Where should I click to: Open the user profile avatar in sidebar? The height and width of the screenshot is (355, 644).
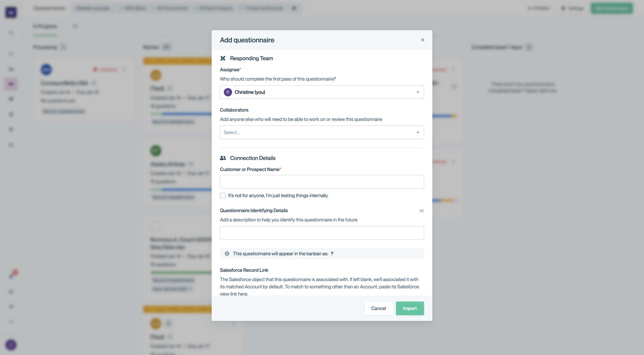[x=11, y=345]
